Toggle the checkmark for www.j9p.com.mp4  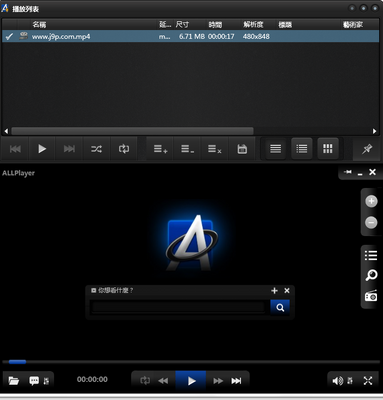[x=9, y=36]
